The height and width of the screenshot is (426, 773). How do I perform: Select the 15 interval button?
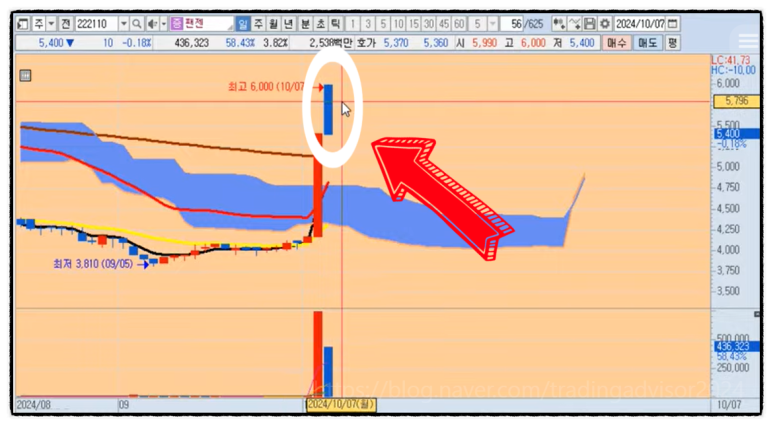click(414, 24)
